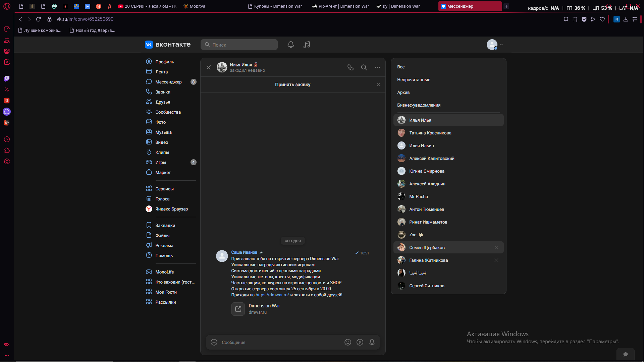Record a voice message with the microphone

tap(372, 342)
